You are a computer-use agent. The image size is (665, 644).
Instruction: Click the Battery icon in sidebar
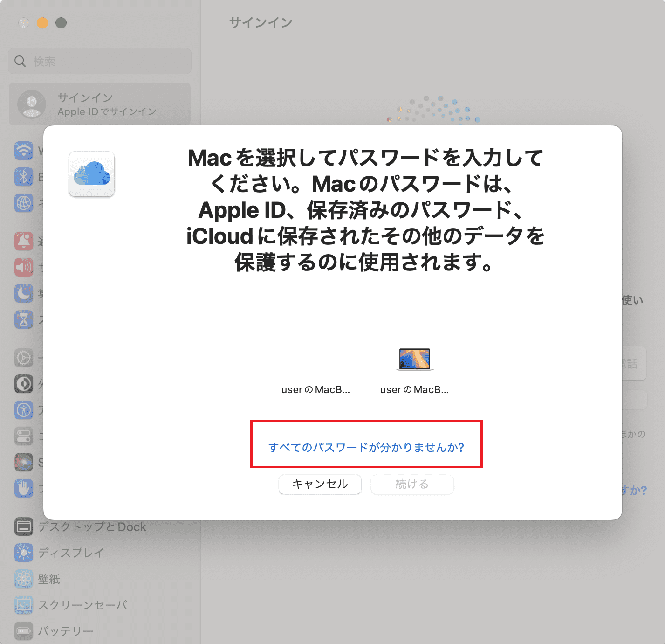click(24, 631)
